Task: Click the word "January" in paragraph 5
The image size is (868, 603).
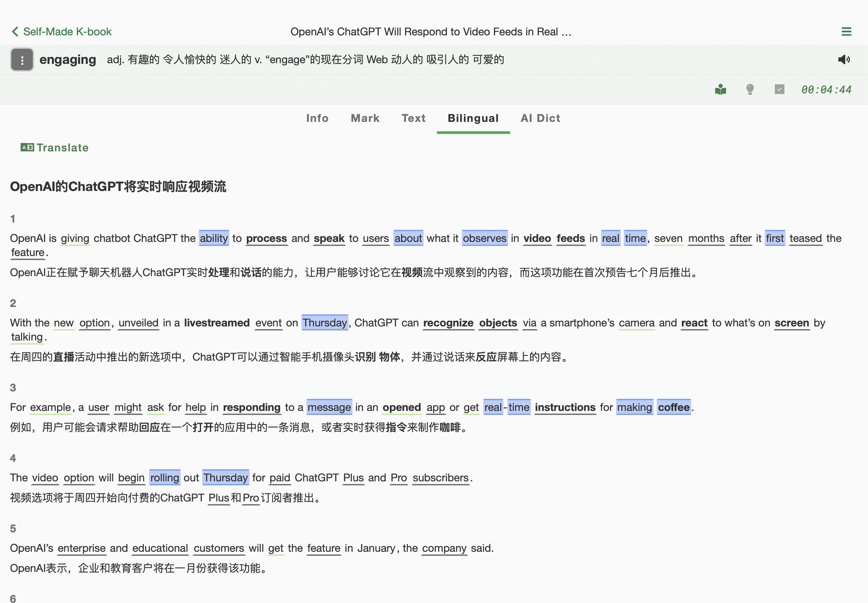Action: (x=376, y=549)
